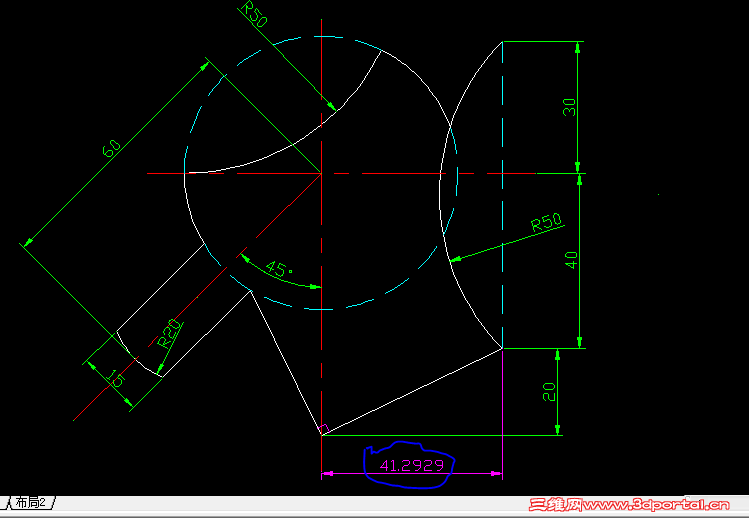Select the R50 label above the dashed circle
This screenshot has width=749, height=518.
coord(255,14)
